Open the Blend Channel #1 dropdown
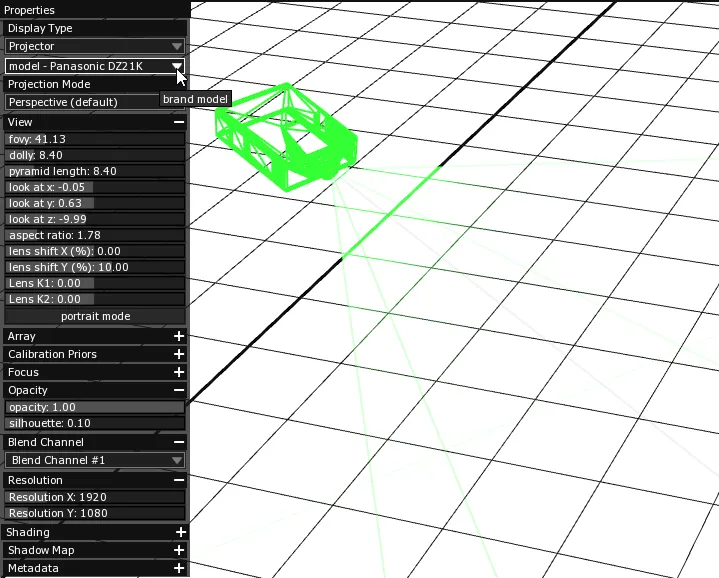719x578 pixels. click(x=95, y=460)
